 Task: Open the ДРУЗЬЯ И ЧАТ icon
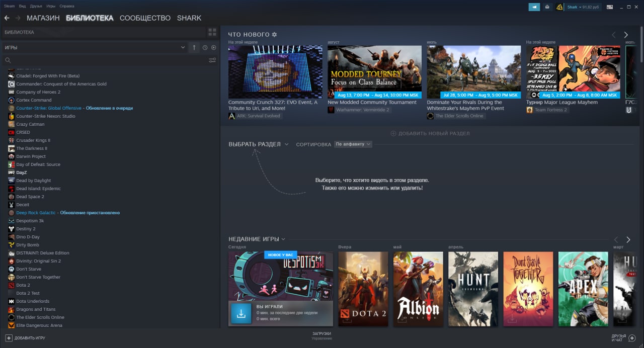point(632,338)
